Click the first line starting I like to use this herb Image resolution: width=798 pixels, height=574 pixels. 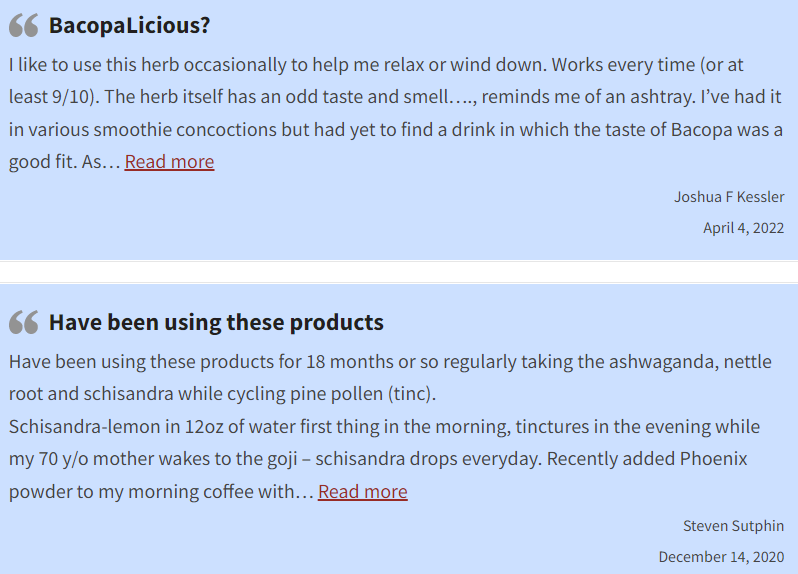click(x=376, y=65)
